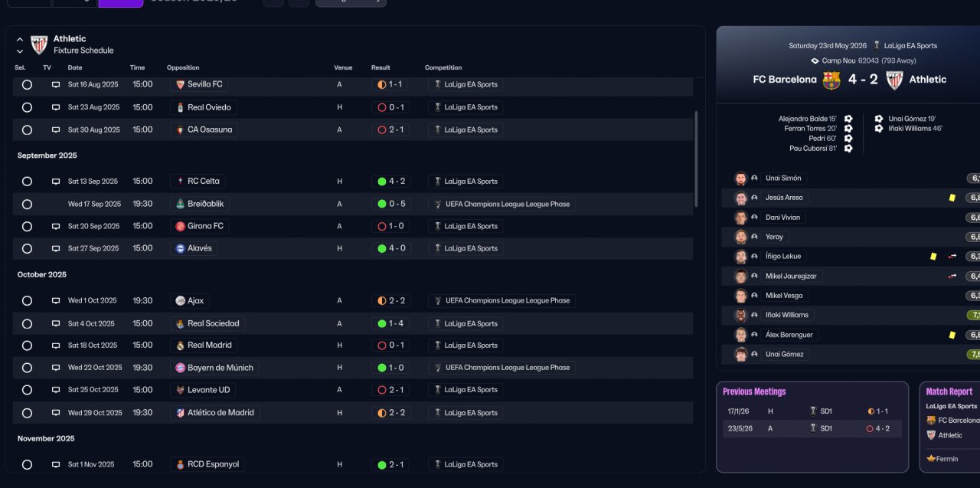Click the RCD Espanyol club badge
The height and width of the screenshot is (488, 980).
coord(180,464)
